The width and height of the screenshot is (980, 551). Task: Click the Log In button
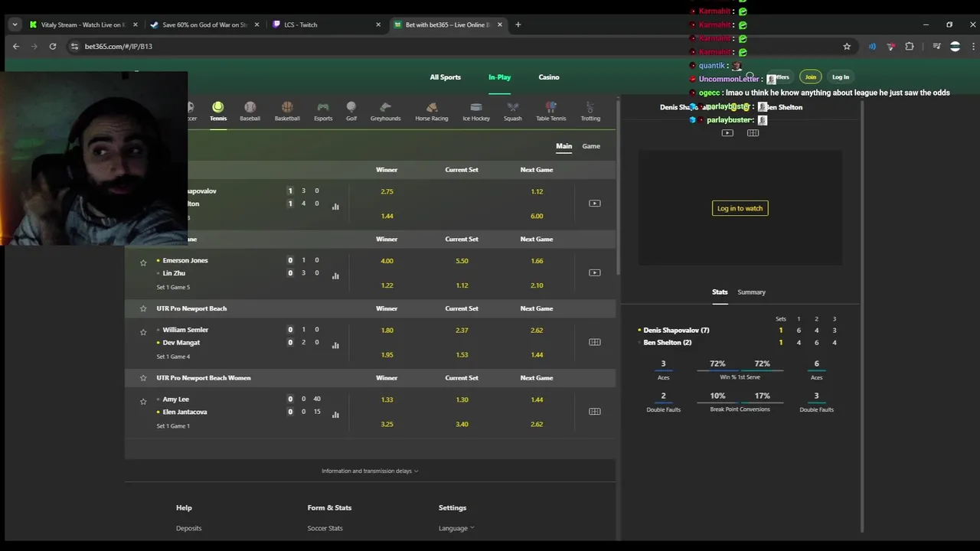coord(841,77)
